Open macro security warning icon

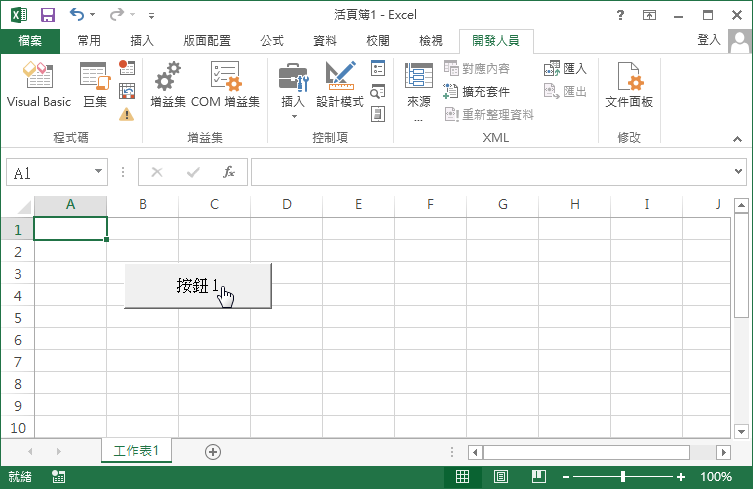127,114
